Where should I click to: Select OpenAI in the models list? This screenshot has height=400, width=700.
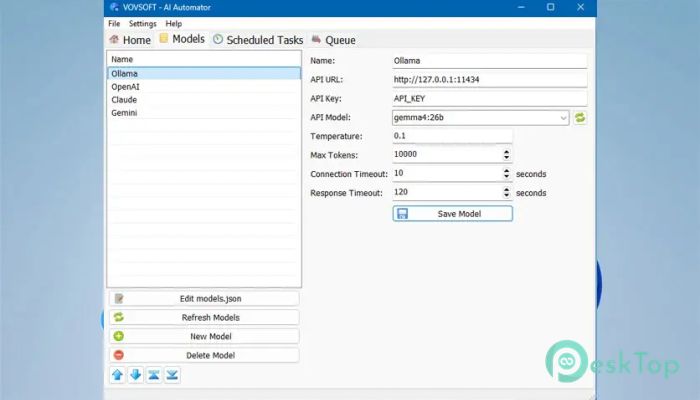pyautogui.click(x=204, y=87)
